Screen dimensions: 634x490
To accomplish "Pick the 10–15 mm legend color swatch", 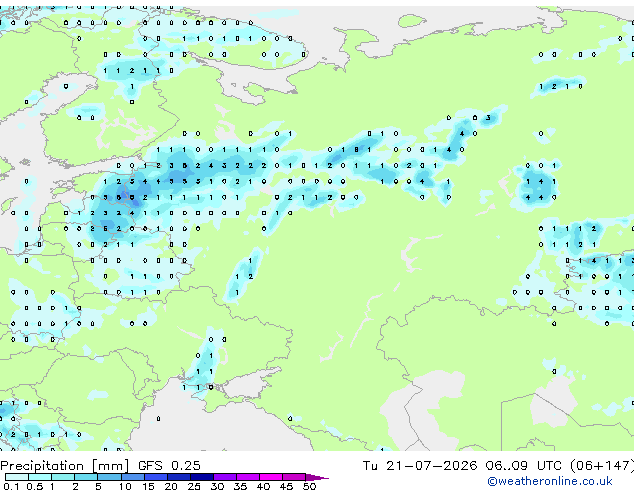I will [133, 477].
